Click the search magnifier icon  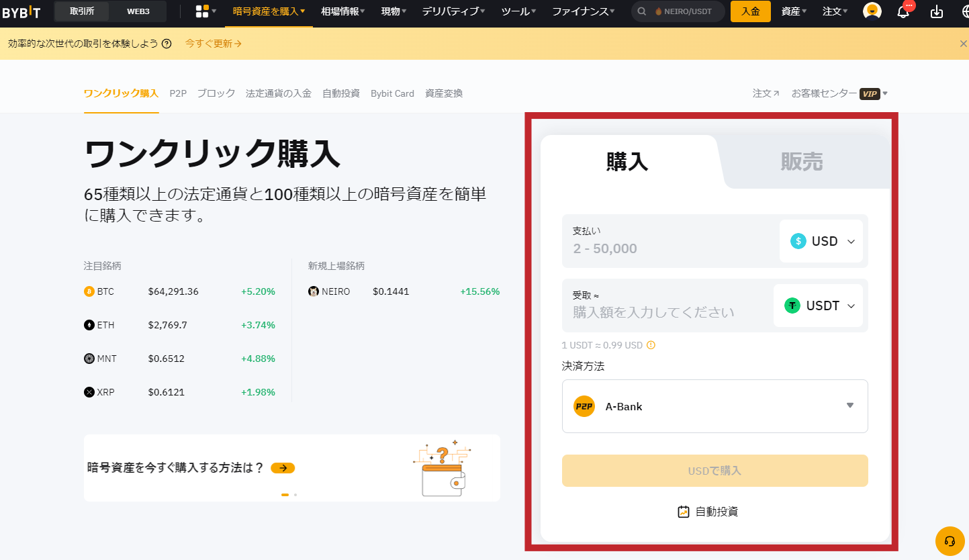tap(642, 11)
